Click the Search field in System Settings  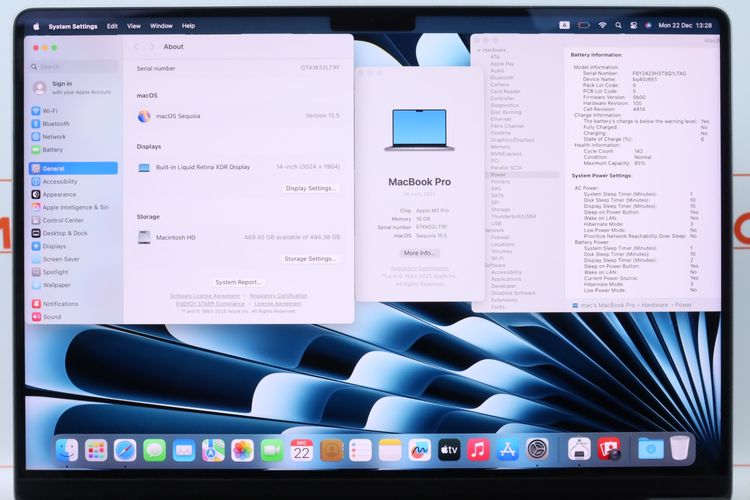[x=74, y=67]
